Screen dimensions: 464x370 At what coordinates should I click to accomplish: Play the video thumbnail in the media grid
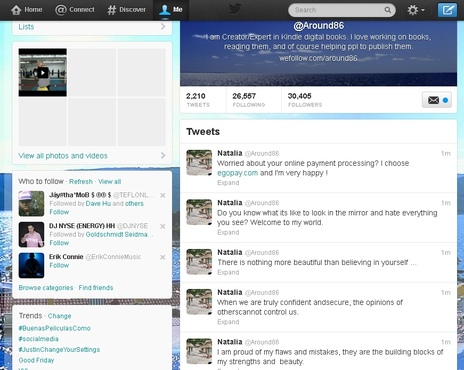coord(43,72)
